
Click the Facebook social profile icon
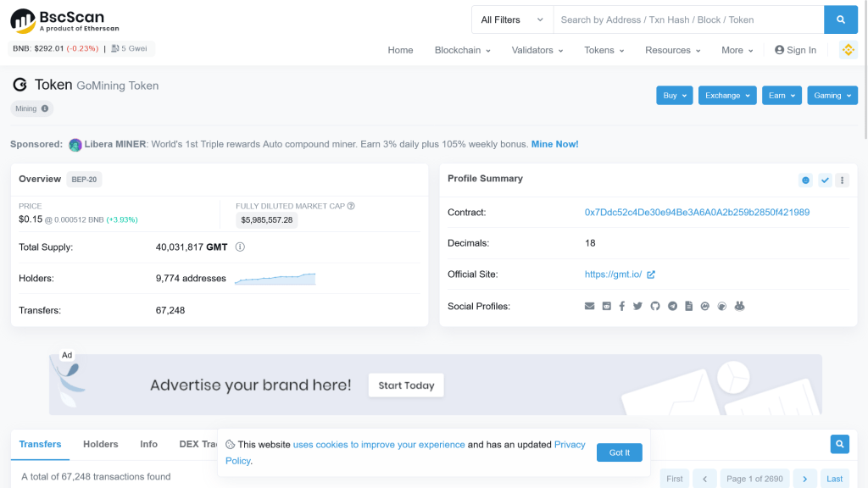click(x=621, y=306)
